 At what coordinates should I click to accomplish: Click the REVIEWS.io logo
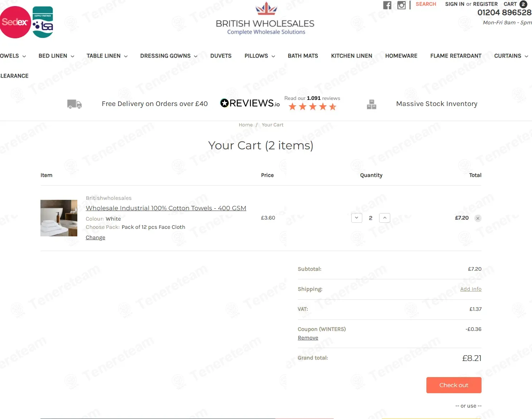click(250, 103)
